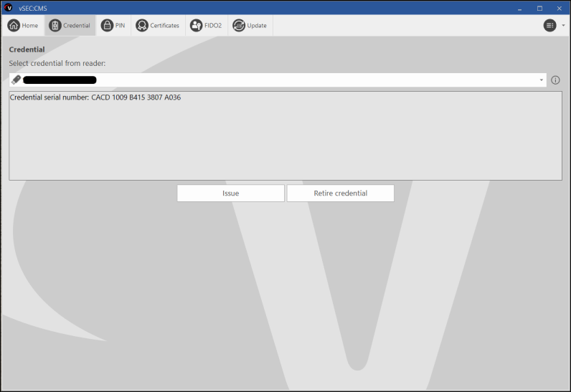Open the FIDO2 tab
571x392 pixels.
click(206, 26)
